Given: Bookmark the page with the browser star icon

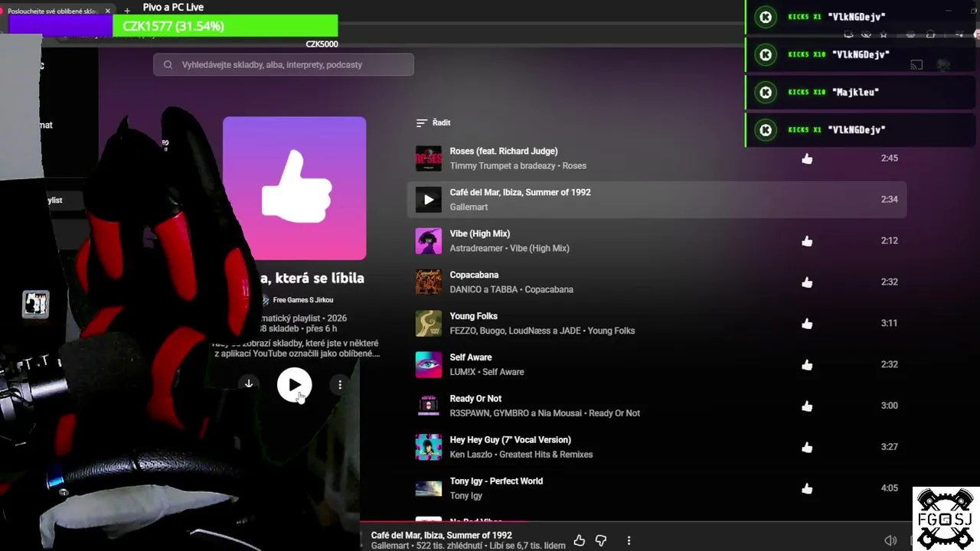Looking at the screenshot, I should click(x=884, y=34).
